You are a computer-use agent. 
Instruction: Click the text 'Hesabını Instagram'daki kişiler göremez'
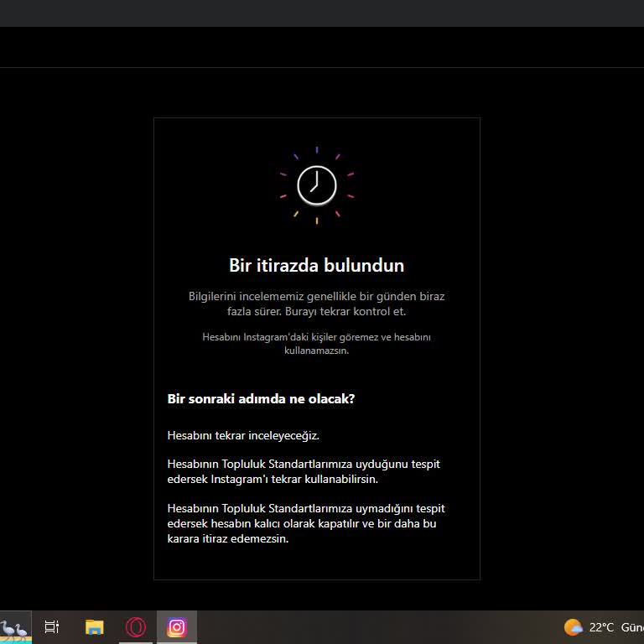tap(290, 337)
